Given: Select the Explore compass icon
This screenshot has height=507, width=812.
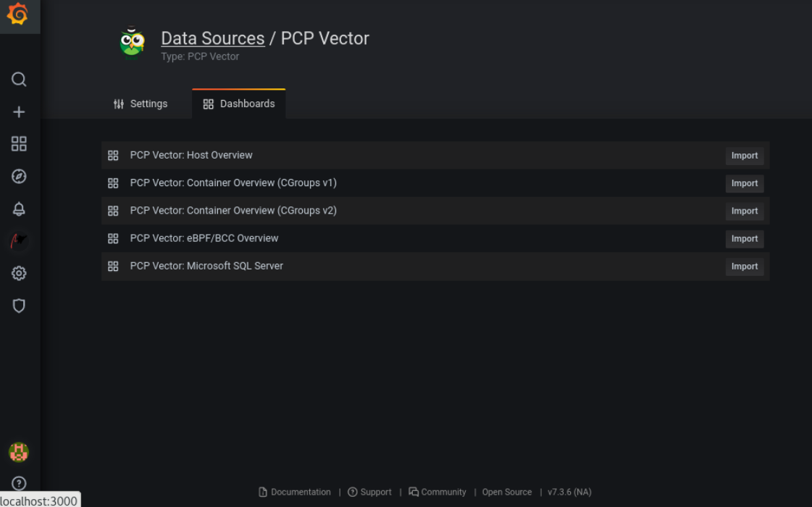Looking at the screenshot, I should click(x=19, y=176).
